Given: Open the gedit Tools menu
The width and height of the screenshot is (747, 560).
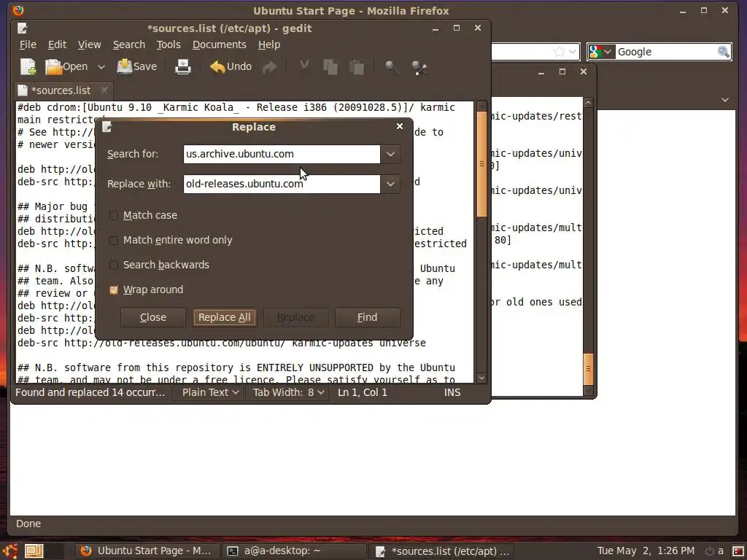Looking at the screenshot, I should click(x=169, y=44).
